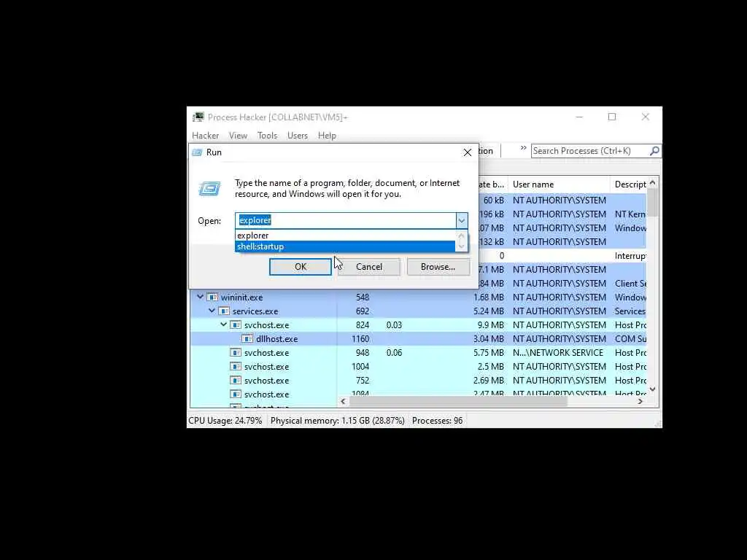Click the Physical memory status bar entry
747x560 pixels.
[x=337, y=421]
